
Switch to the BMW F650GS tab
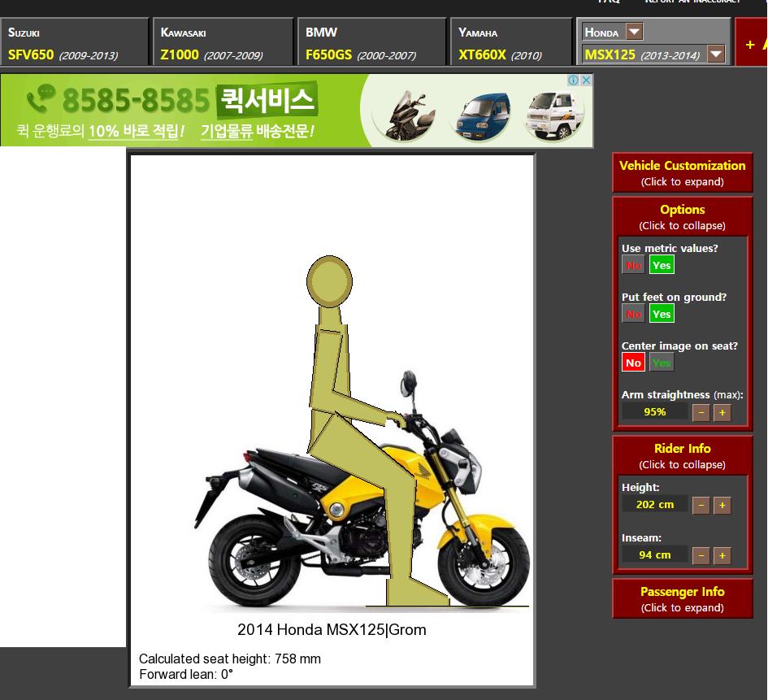pyautogui.click(x=371, y=44)
